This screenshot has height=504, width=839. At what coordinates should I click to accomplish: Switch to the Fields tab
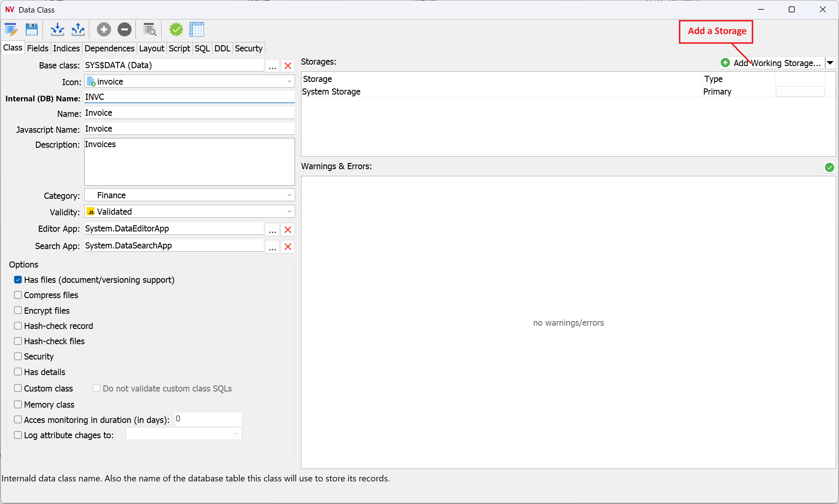[x=37, y=48]
